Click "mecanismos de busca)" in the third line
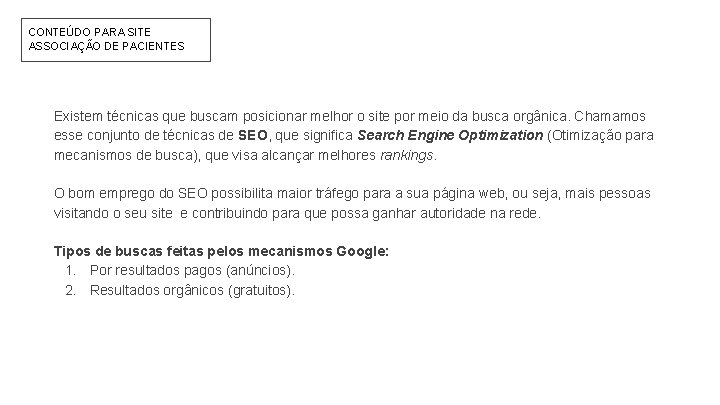The image size is (720, 405). tap(127, 155)
